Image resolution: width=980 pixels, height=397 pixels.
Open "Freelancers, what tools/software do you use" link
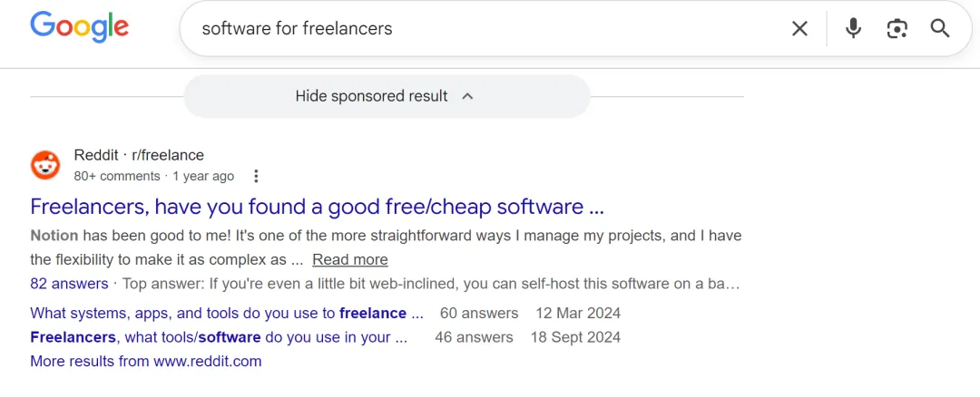pyautogui.click(x=219, y=337)
